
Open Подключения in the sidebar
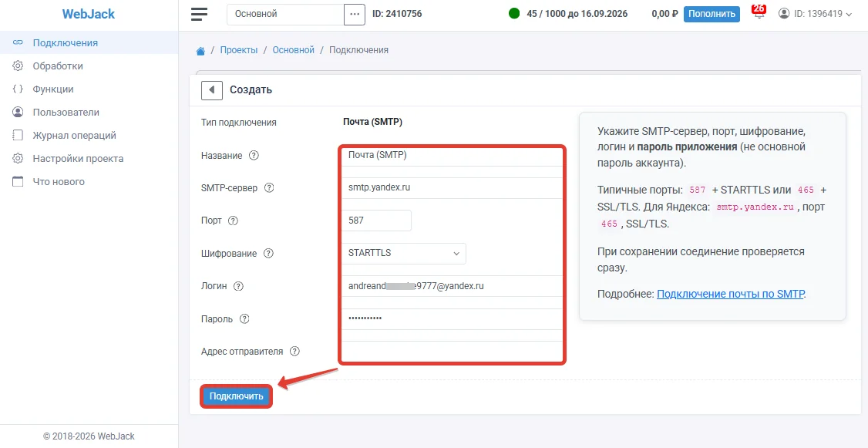point(89,42)
